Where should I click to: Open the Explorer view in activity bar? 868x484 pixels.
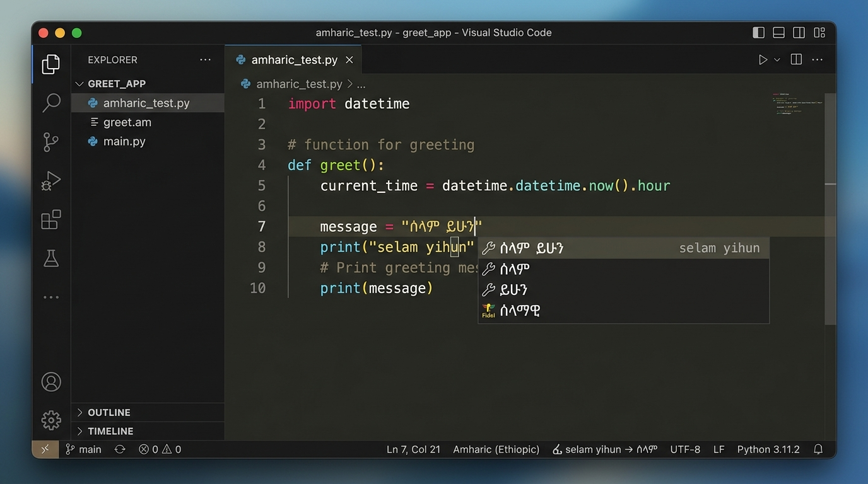tap(51, 64)
